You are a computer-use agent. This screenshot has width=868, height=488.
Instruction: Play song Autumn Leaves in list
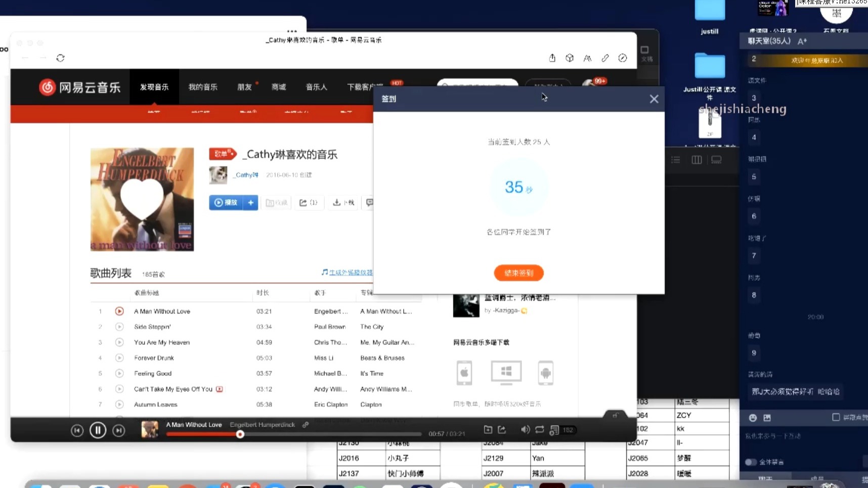[119, 405]
